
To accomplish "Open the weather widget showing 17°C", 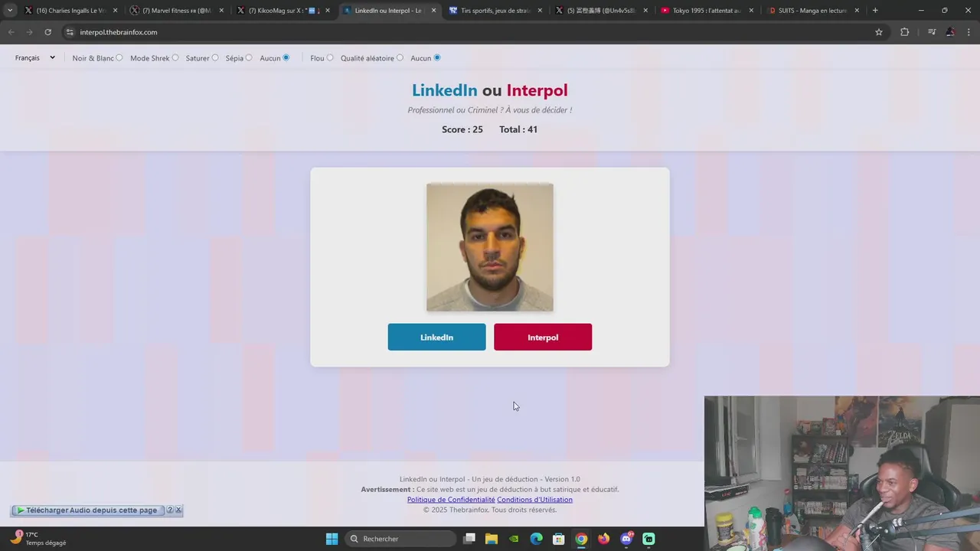I will click(x=38, y=539).
